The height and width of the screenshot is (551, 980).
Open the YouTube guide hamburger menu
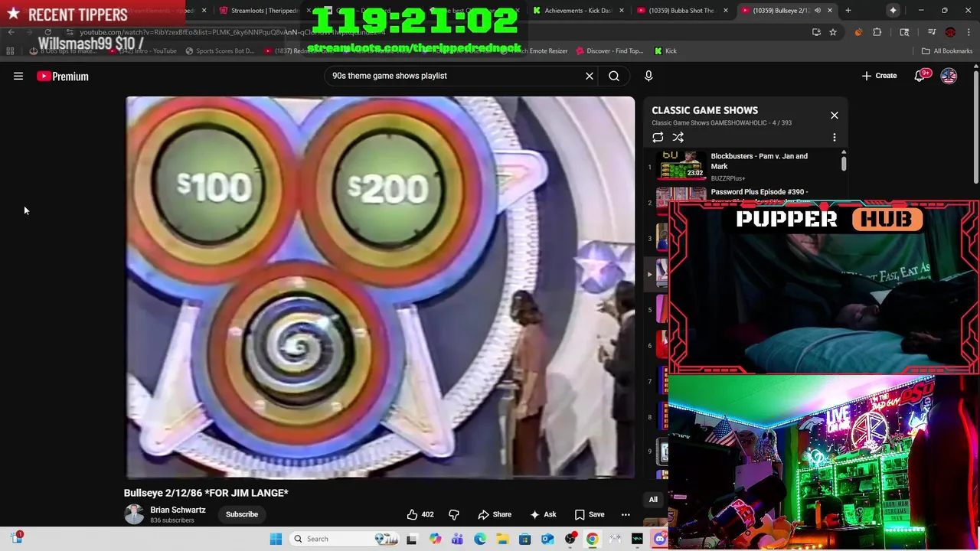(x=18, y=76)
